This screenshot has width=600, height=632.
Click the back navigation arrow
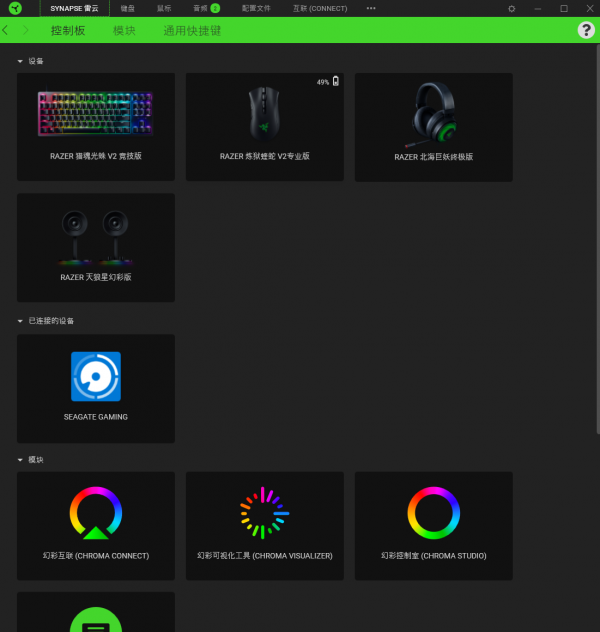coord(6,31)
